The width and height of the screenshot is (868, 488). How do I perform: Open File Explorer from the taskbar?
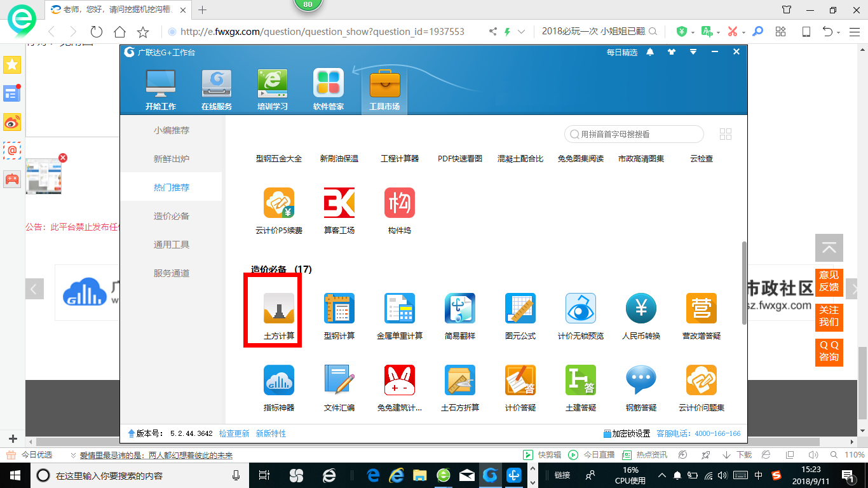pyautogui.click(x=419, y=475)
